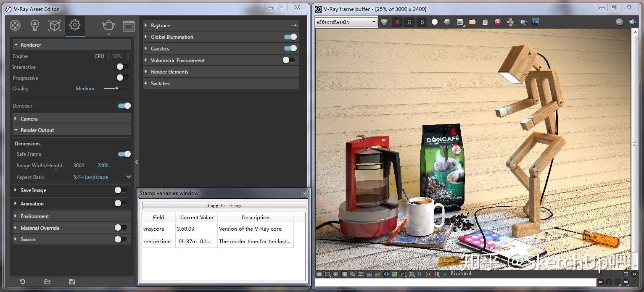Enable the Interactive rendering toggle
644x292 pixels.
coord(122,67)
